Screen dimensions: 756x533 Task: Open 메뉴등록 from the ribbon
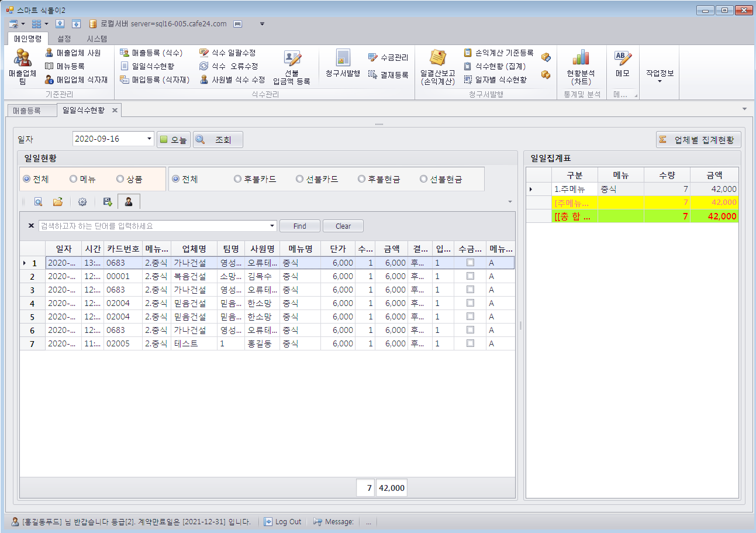point(64,66)
